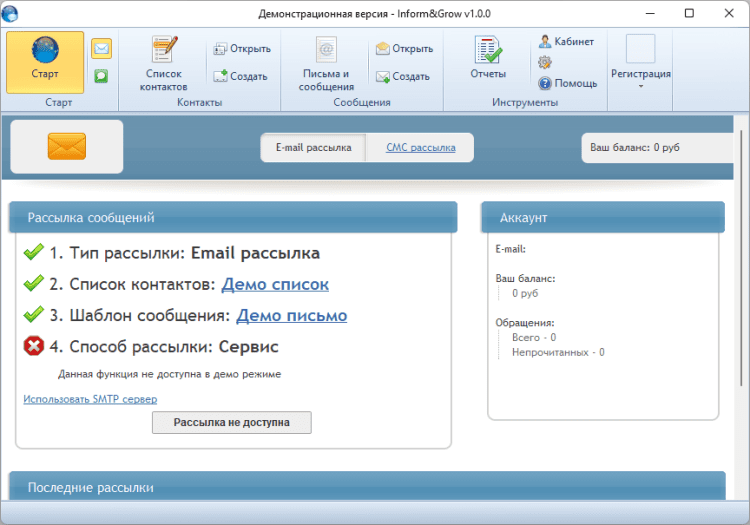Screen dimensions: 750x525
Task: Open Кабинет in Инструменты group
Action: pos(566,42)
